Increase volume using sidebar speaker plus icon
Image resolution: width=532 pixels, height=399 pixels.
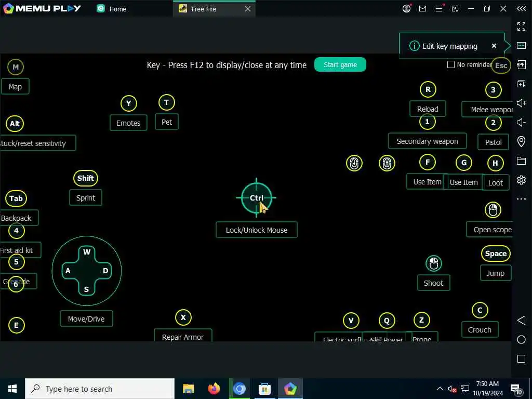521,103
